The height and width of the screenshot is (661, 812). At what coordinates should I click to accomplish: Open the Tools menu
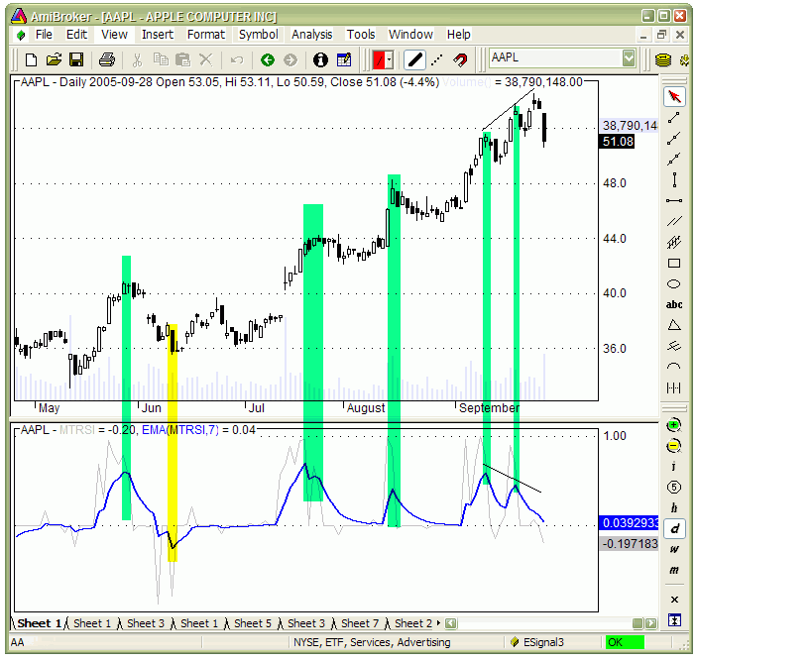(x=361, y=35)
